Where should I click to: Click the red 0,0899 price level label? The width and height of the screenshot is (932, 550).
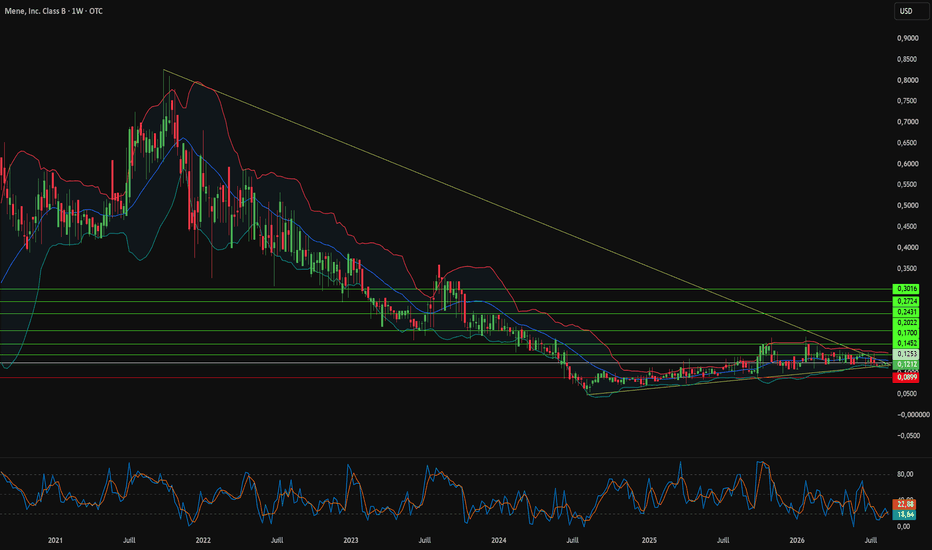pos(906,377)
